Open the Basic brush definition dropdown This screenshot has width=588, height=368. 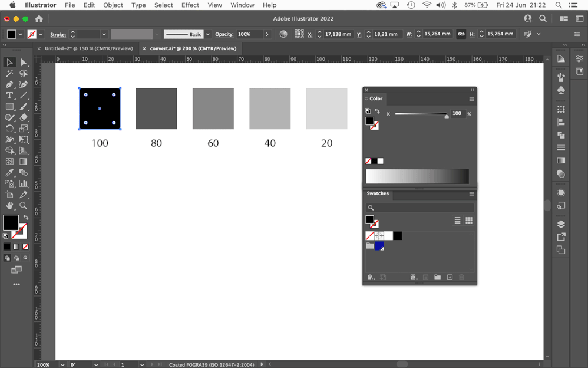coord(210,34)
